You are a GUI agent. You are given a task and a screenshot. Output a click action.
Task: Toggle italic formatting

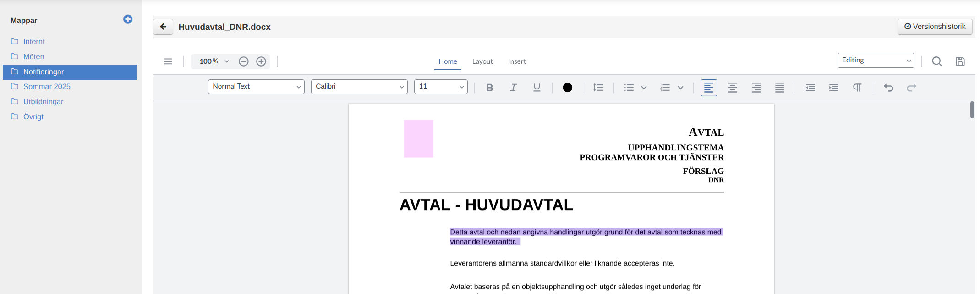[513, 88]
